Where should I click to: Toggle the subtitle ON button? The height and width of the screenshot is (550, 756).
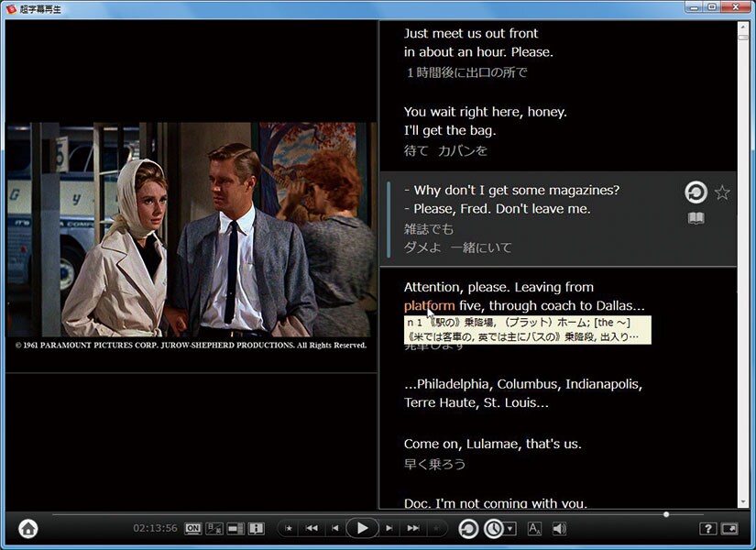(192, 528)
